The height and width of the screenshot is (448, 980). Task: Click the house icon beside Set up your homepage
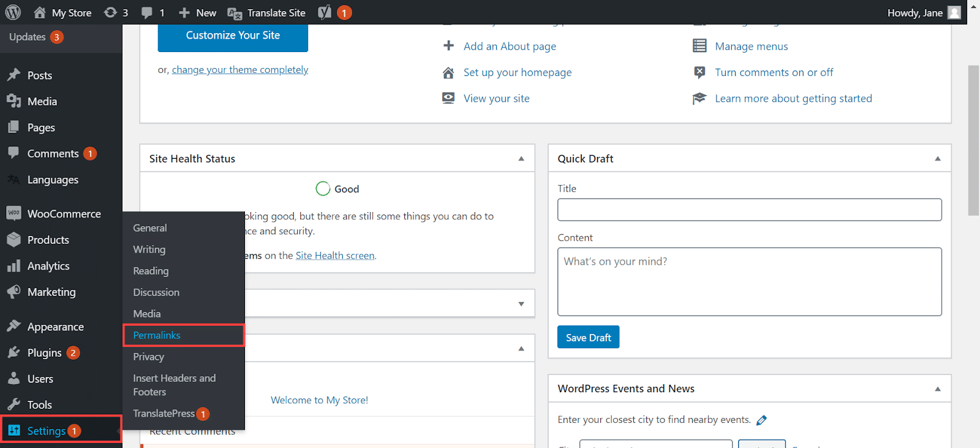[448, 72]
